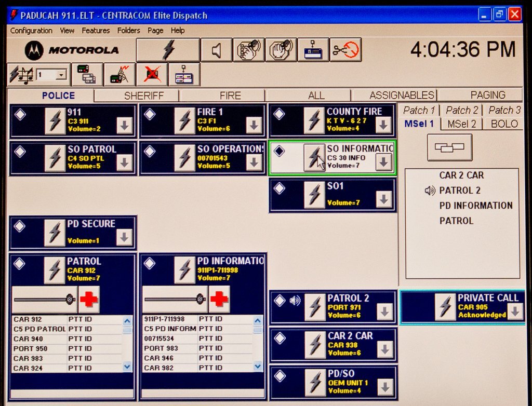Image resolution: width=532 pixels, height=406 pixels.
Task: Toggle the select diamond for SO PATROL
Action: (x=20, y=151)
